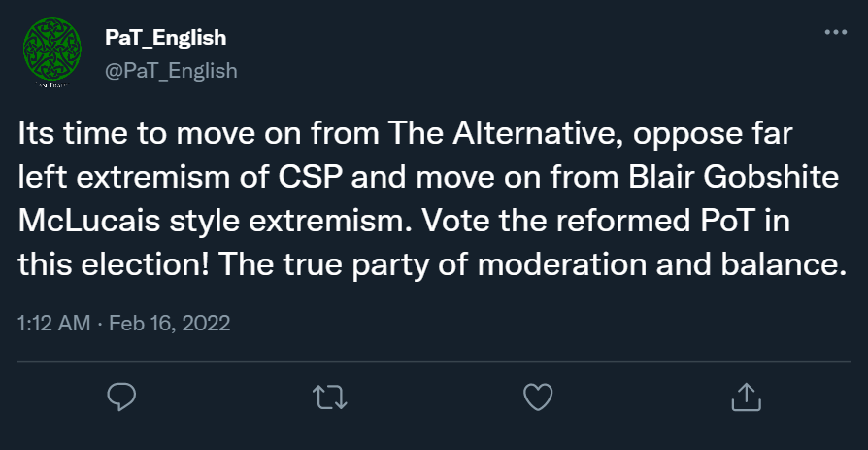Click the @PaT_English handle
The width and height of the screenshot is (868, 450).
[x=170, y=71]
